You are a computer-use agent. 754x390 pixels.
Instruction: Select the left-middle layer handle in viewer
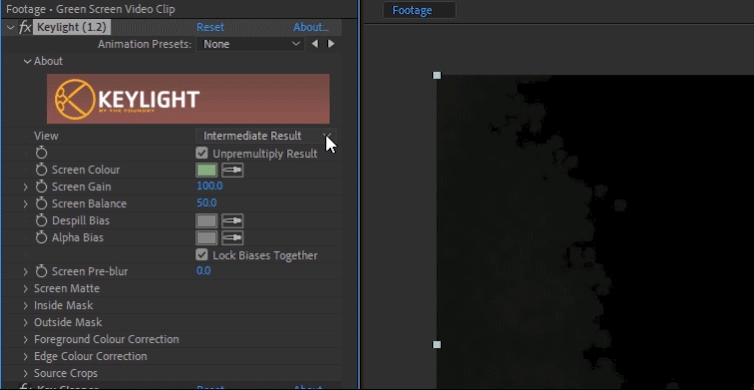pos(437,345)
